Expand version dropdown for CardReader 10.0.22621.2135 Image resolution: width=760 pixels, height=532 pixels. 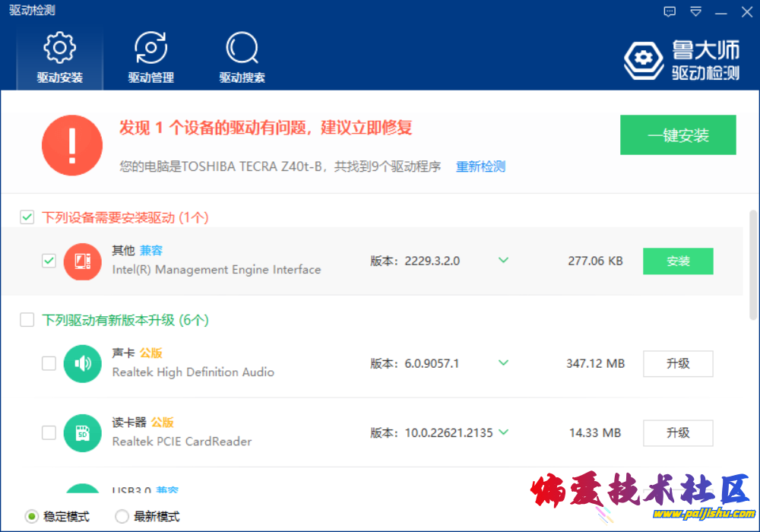[503, 432]
